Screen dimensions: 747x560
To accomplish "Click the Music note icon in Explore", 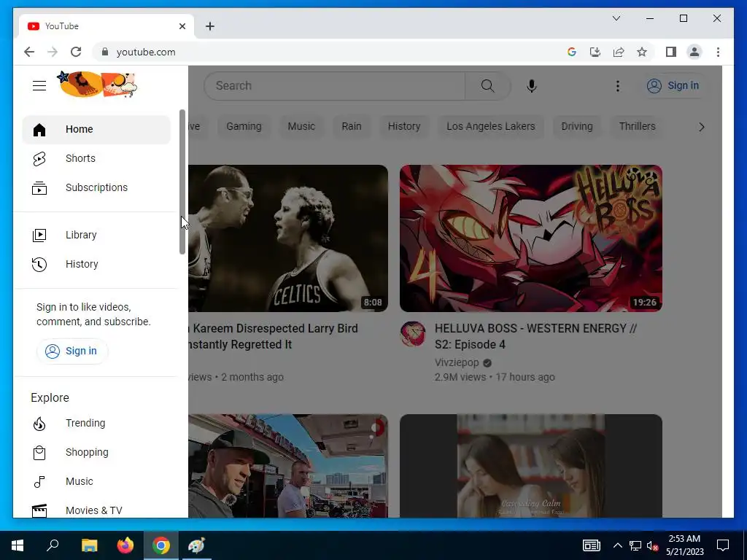I will pos(39,481).
